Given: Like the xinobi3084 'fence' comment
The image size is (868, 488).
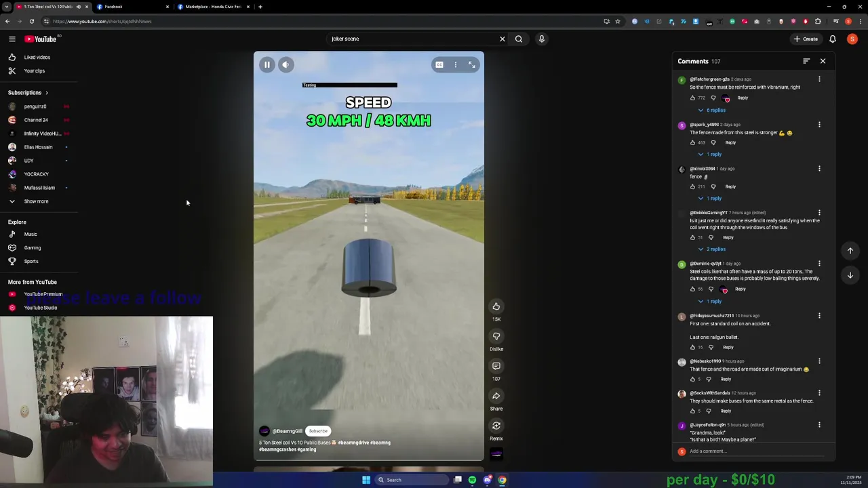Looking at the screenshot, I should (692, 186).
